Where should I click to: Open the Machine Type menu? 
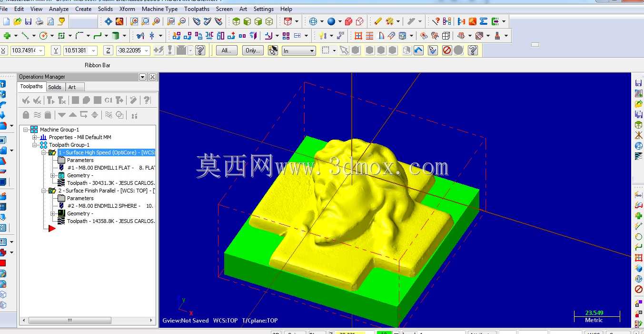[159, 9]
